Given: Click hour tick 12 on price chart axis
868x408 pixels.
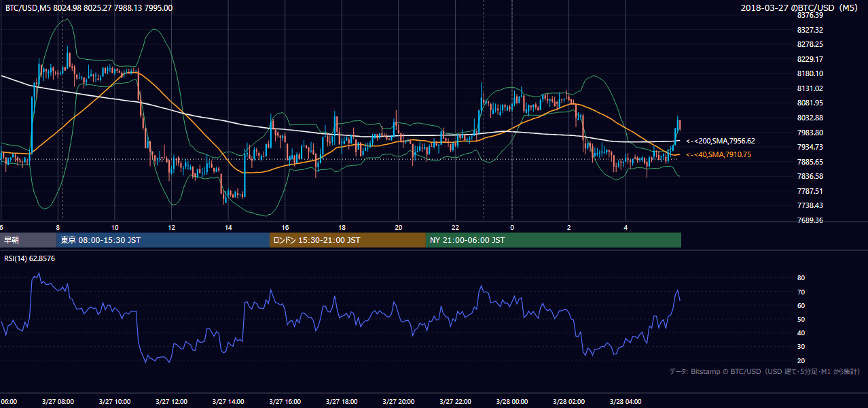Looking at the screenshot, I should (172, 227).
